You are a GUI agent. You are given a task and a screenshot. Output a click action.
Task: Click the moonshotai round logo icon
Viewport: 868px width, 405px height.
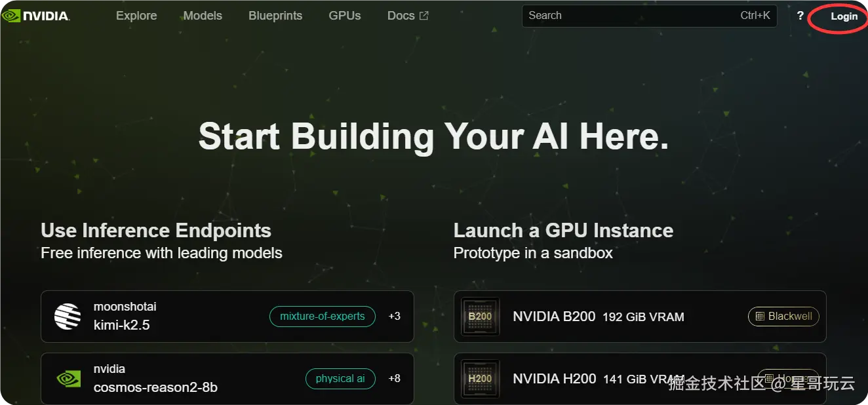pyautogui.click(x=67, y=317)
